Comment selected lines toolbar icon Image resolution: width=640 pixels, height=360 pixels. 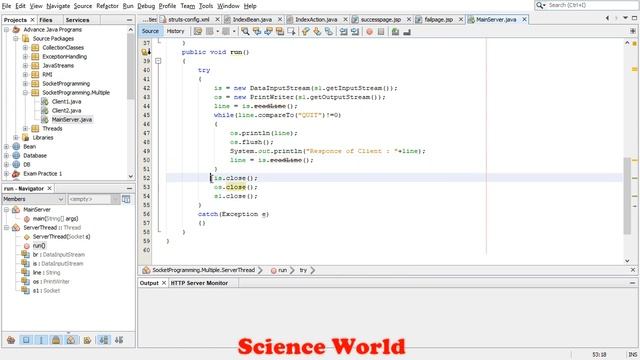point(395,31)
